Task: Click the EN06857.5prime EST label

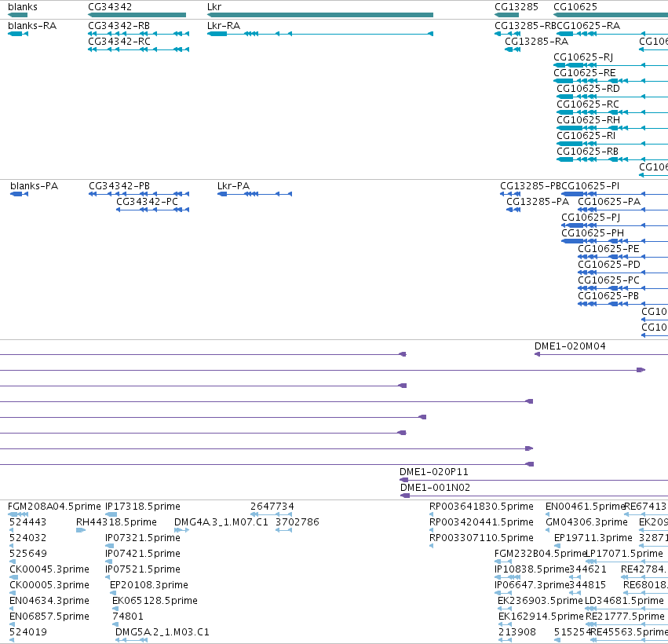Action: click(49, 617)
